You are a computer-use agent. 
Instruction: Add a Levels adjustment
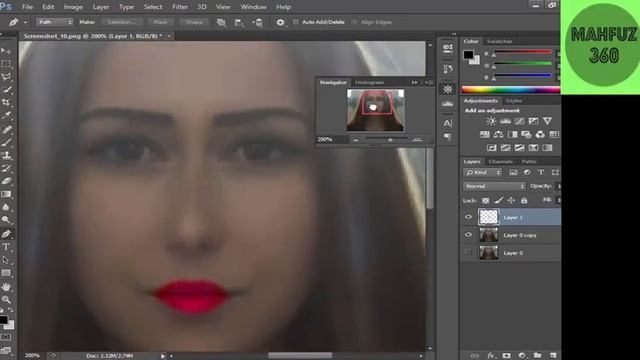click(x=505, y=121)
